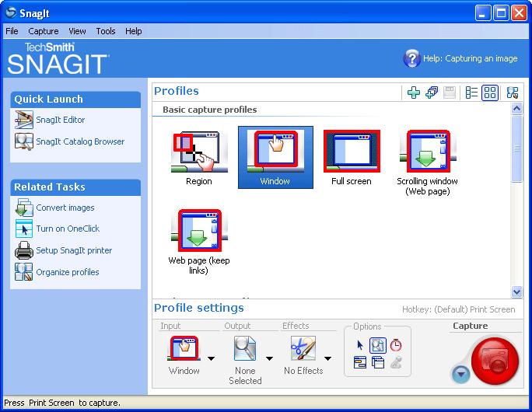Click the Help question mark icon
The height and width of the screenshot is (412, 532).
(x=411, y=58)
